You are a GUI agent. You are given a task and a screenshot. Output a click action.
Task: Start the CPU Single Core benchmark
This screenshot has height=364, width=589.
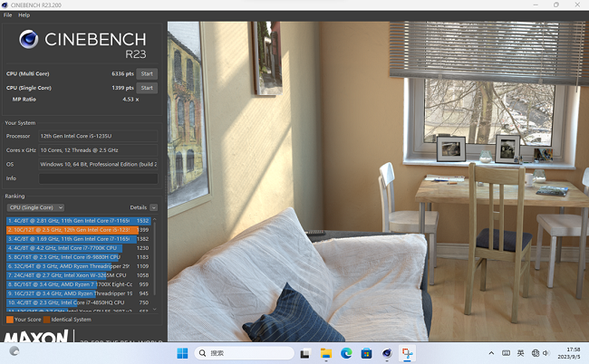(147, 88)
